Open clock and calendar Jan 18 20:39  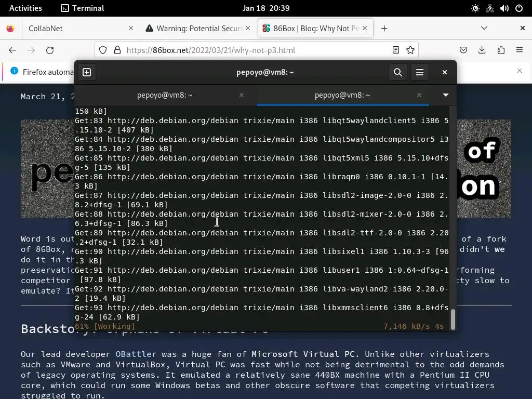(266, 8)
